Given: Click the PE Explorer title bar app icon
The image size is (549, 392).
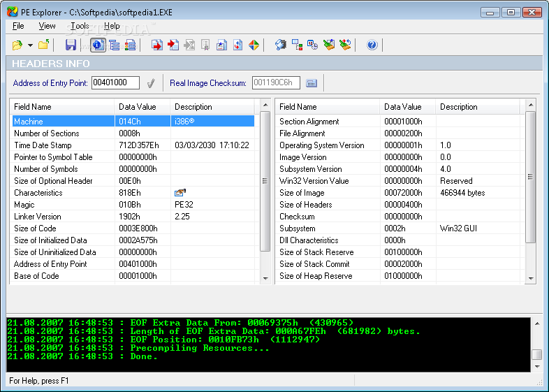Looking at the screenshot, I should pyautogui.click(x=13, y=12).
